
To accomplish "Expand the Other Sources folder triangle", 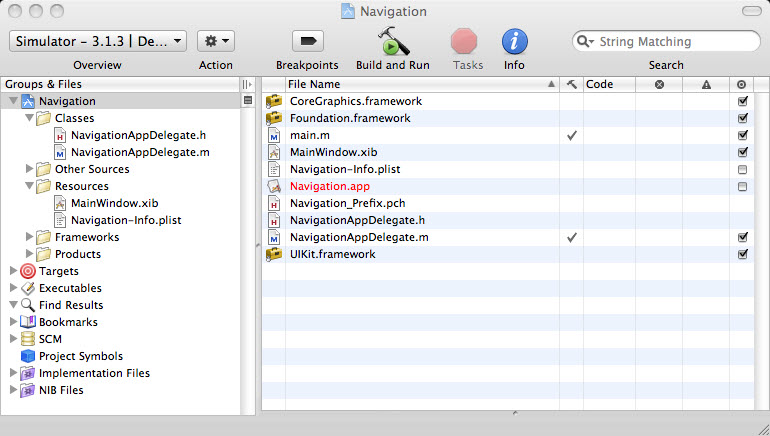I will click(29, 169).
